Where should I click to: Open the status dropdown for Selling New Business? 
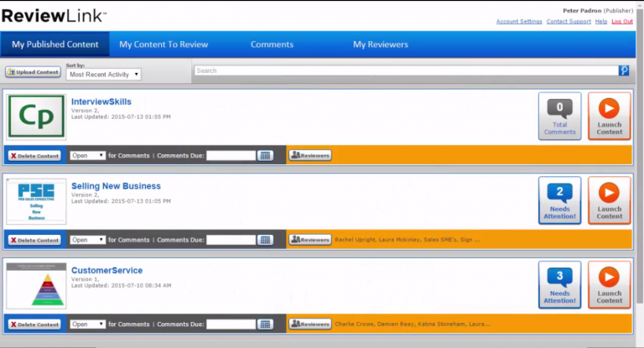tap(88, 240)
